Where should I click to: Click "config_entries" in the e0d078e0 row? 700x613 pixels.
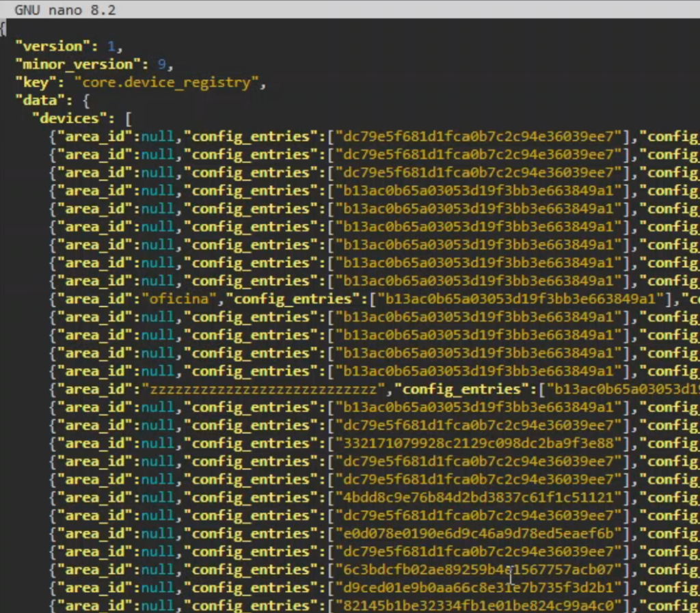point(251,534)
